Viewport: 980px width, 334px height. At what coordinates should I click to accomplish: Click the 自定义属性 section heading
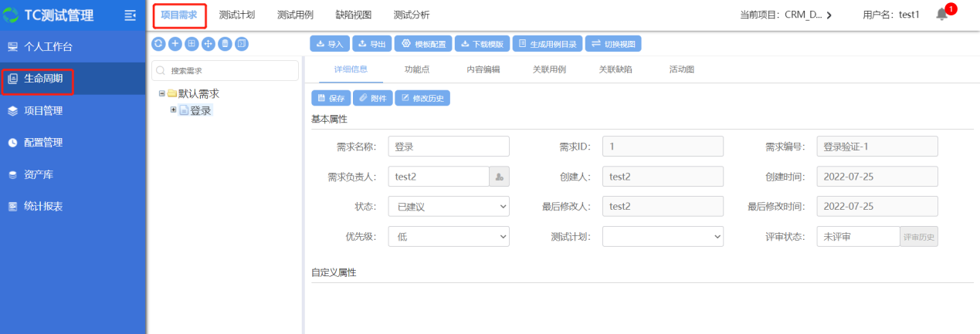(x=334, y=273)
